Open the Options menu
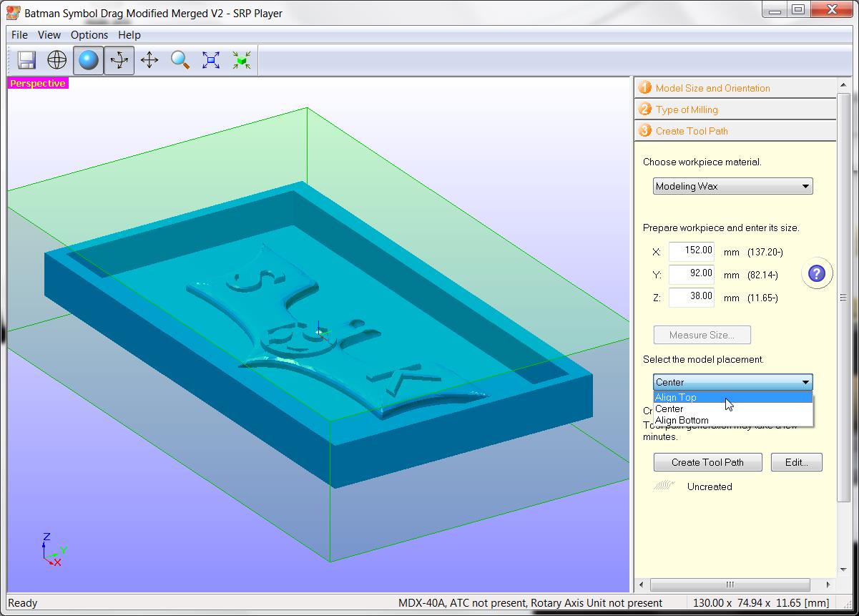This screenshot has height=616, width=859. tap(89, 34)
